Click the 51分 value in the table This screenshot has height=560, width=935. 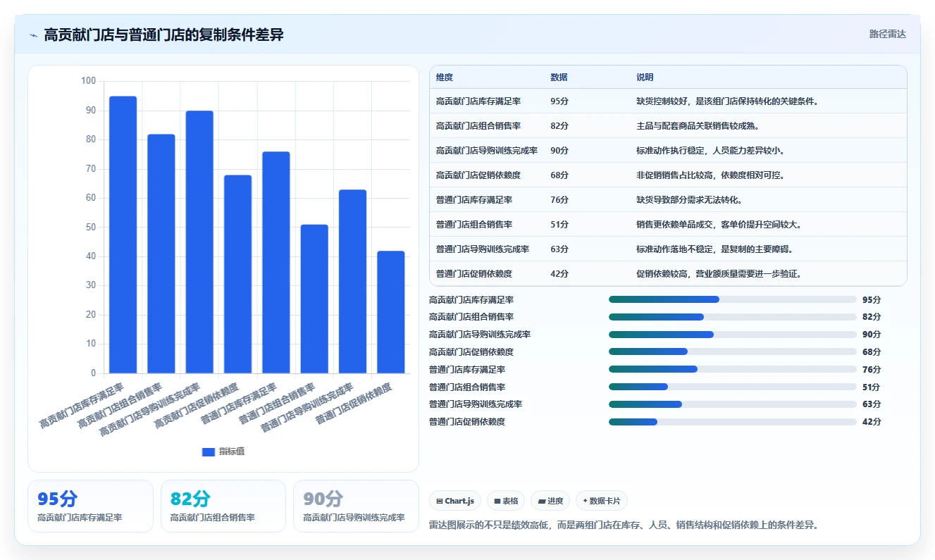(559, 225)
